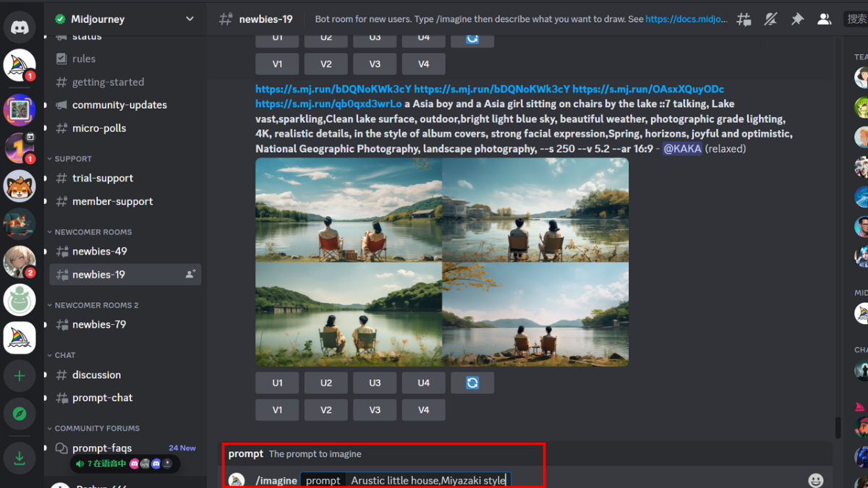The image size is (868, 488).
Task: Click the Add a Server plus icon
Action: (20, 376)
